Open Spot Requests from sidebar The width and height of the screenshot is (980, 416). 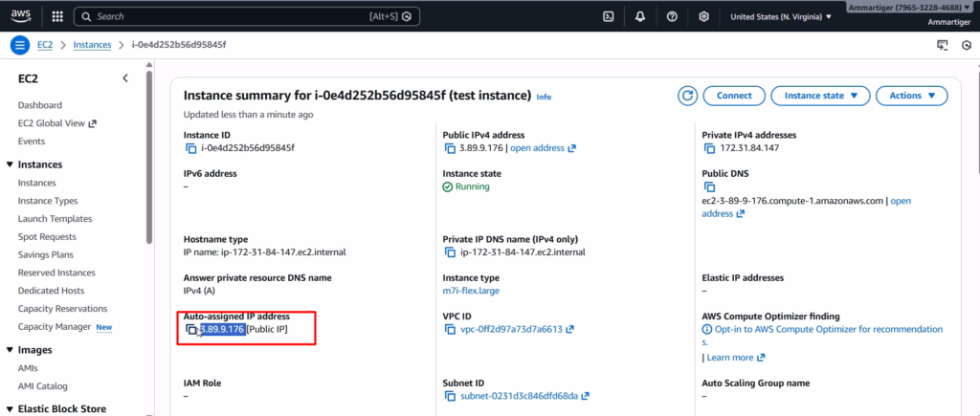(47, 236)
